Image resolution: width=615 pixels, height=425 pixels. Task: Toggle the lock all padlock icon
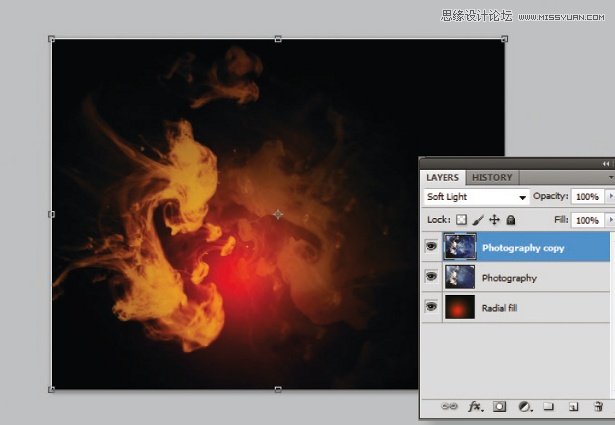[x=510, y=220]
